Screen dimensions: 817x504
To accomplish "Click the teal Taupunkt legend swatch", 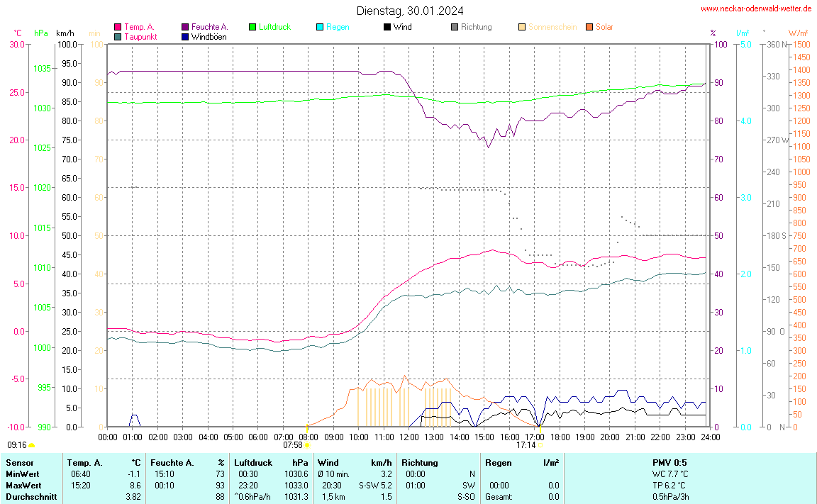I will coord(118,36).
